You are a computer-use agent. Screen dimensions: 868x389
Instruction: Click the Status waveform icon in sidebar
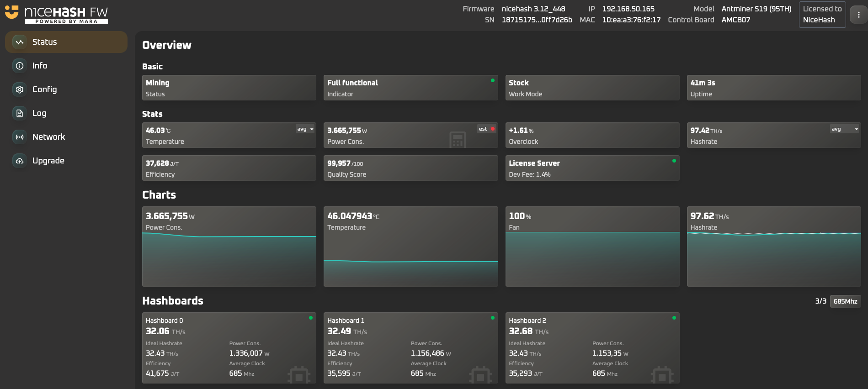[x=20, y=42]
